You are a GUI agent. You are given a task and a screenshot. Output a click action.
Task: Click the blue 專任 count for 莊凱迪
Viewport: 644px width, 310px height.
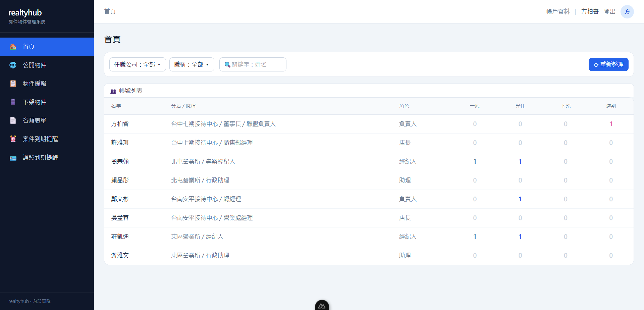520,237
